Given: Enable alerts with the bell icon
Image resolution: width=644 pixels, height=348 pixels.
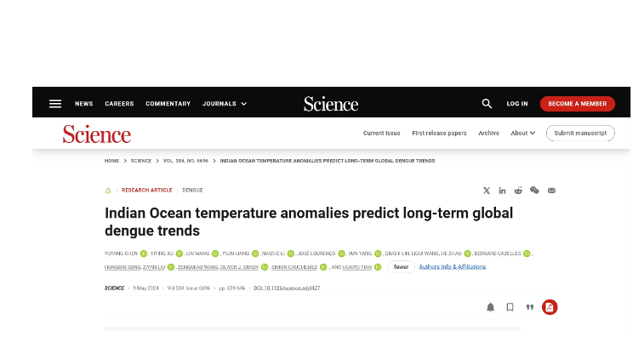Looking at the screenshot, I should 490,307.
